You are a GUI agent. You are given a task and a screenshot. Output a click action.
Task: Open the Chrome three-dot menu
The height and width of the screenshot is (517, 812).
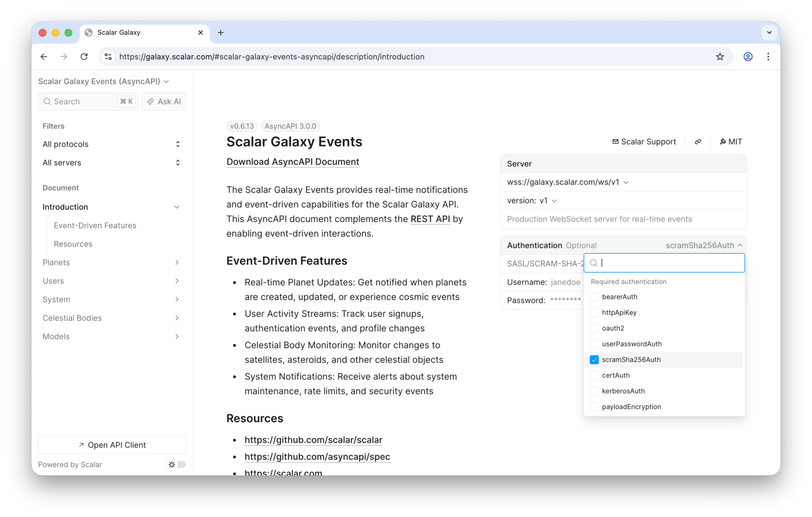(768, 57)
